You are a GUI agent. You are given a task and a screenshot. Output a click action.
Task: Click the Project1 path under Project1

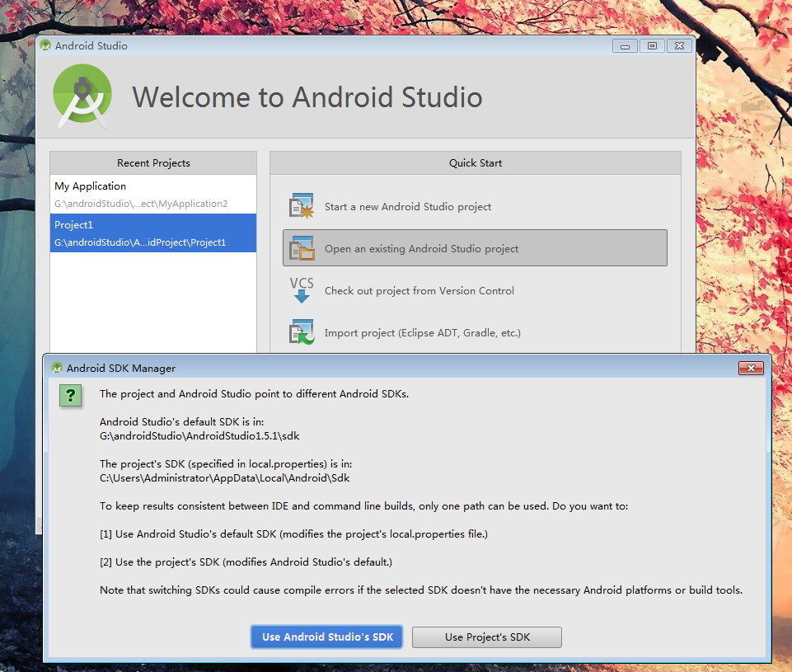click(140, 242)
